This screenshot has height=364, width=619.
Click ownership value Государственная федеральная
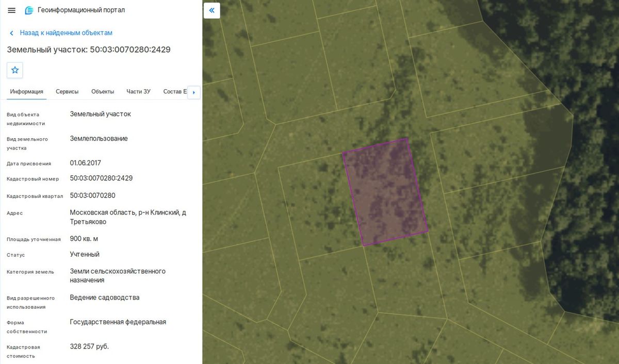tap(118, 322)
